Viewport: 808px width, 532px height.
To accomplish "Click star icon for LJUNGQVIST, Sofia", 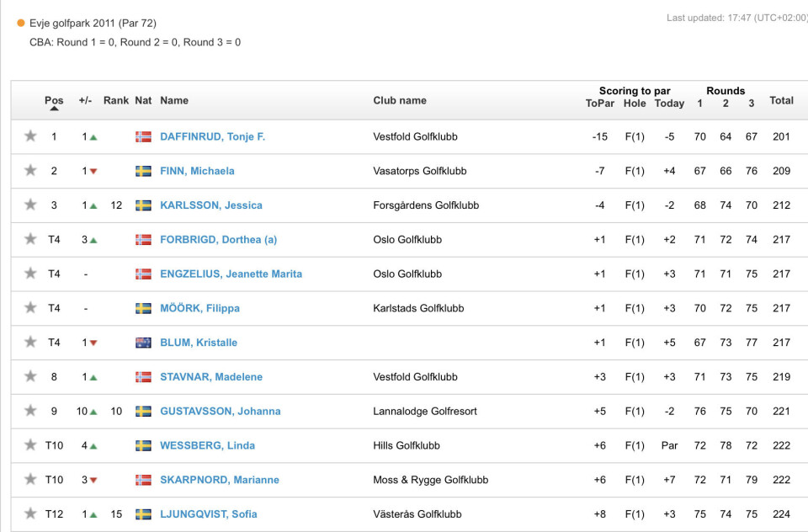I will (30, 514).
